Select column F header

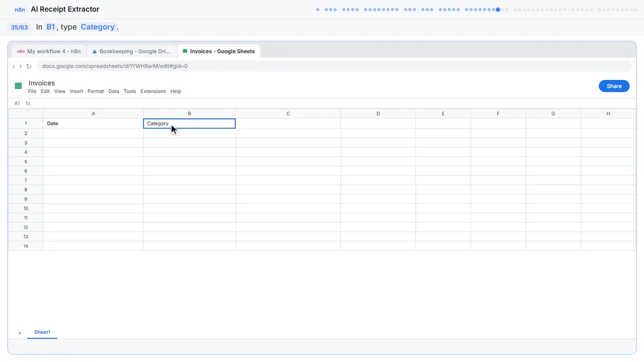pos(498,114)
